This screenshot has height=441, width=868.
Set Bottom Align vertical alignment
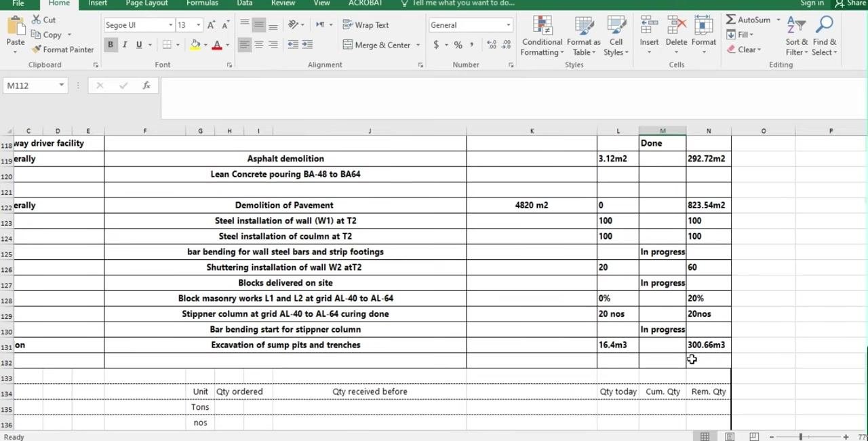click(273, 25)
